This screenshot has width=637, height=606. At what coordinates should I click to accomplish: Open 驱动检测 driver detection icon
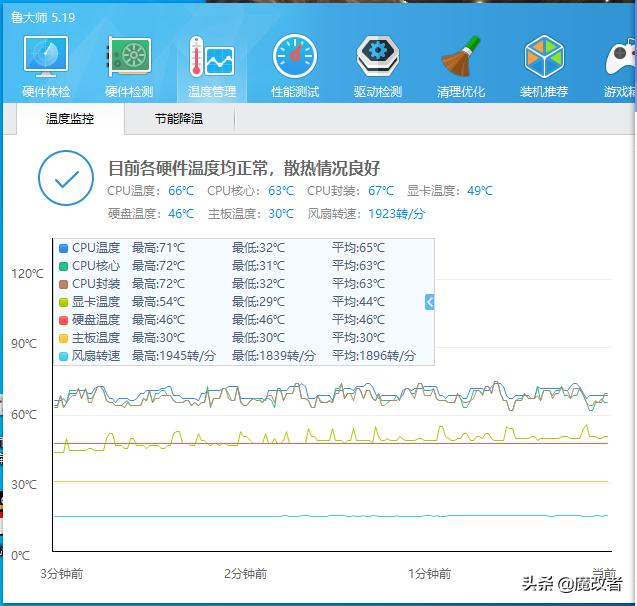pyautogui.click(x=378, y=57)
